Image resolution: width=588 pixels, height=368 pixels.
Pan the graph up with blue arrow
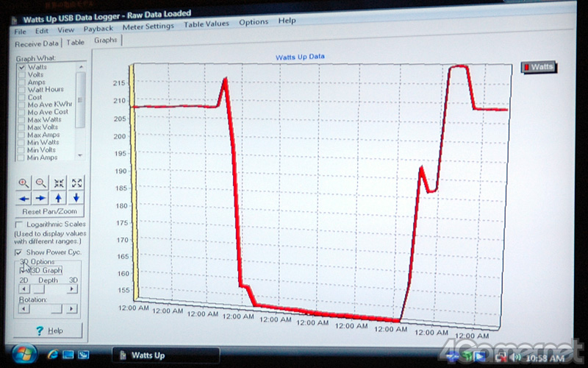(x=59, y=198)
